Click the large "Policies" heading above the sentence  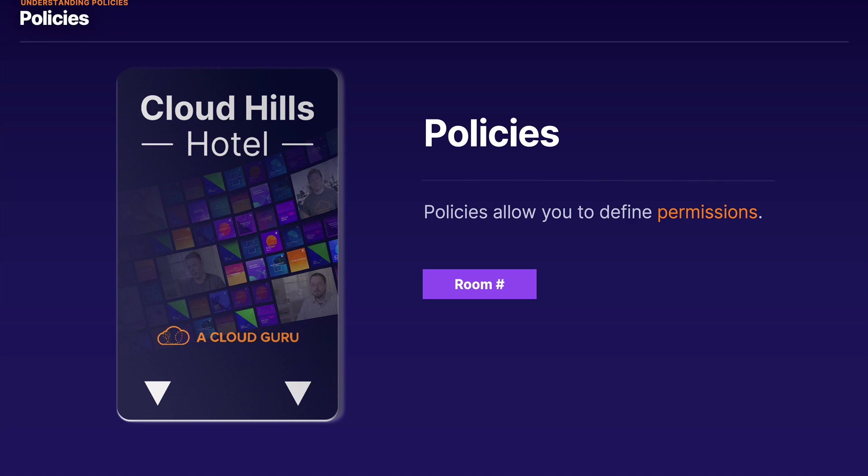click(x=491, y=133)
